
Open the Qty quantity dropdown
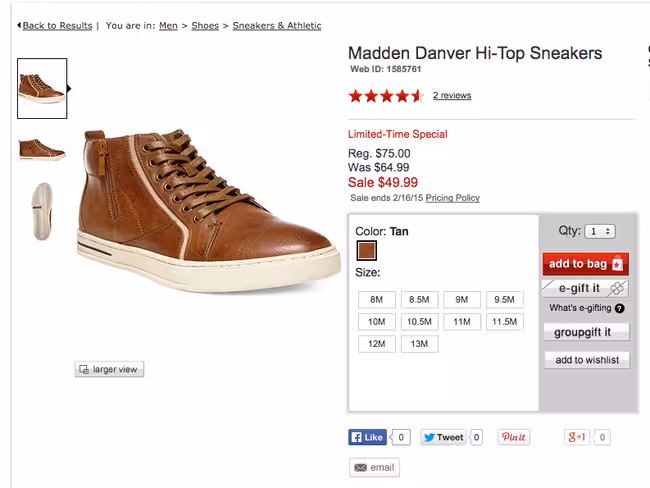coord(600,231)
